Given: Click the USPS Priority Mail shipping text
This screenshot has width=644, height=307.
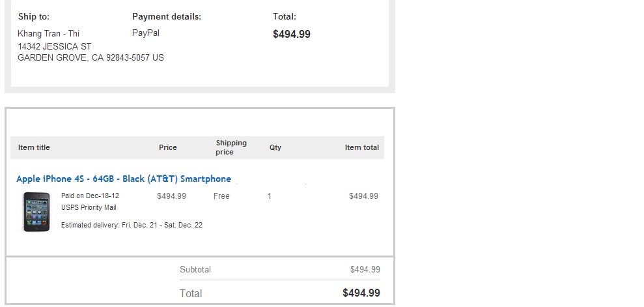Looking at the screenshot, I should pos(89,207).
